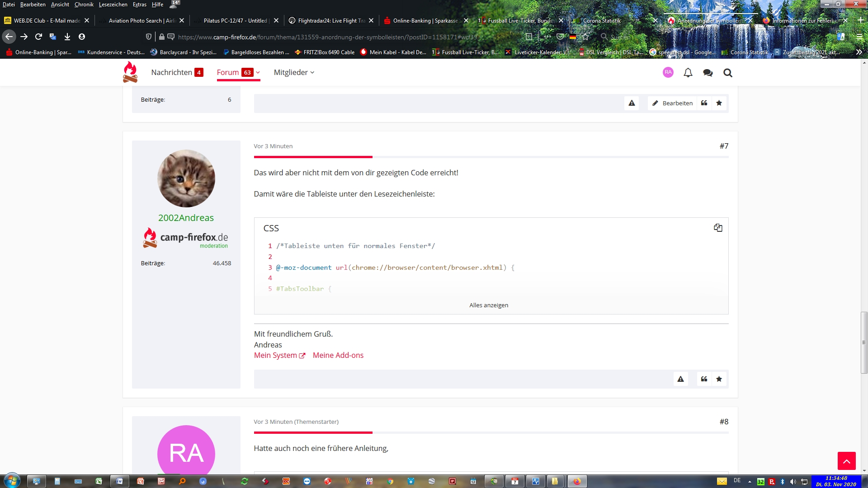
Task: Open the notifications bell
Action: pyautogui.click(x=688, y=73)
